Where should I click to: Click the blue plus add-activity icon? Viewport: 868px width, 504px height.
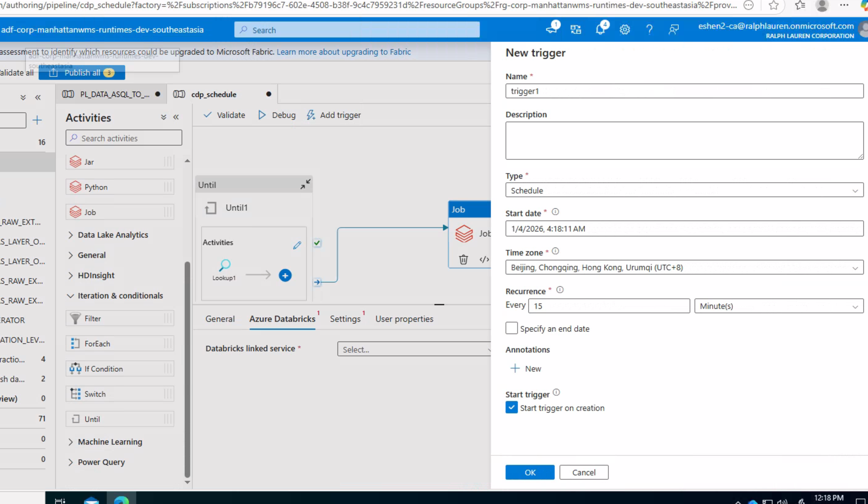point(285,276)
